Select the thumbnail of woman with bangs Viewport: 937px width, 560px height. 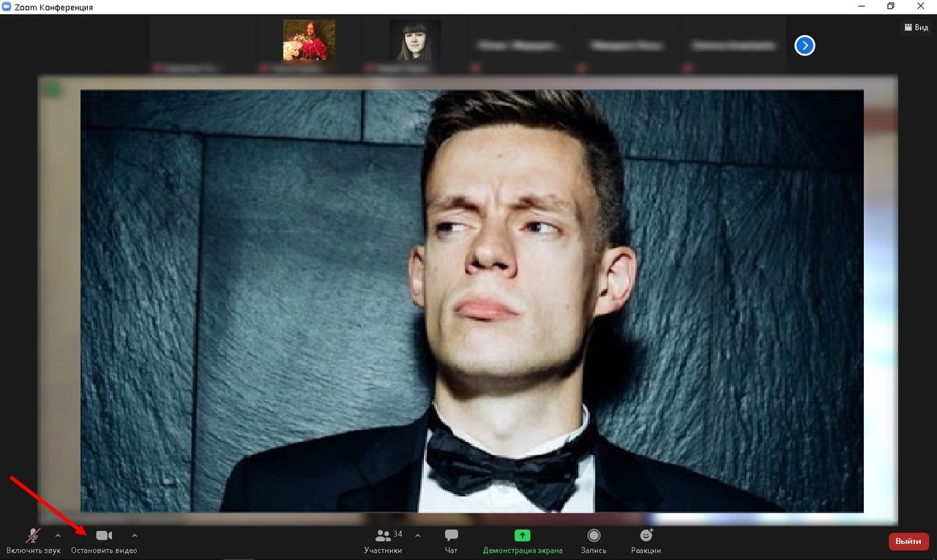coord(414,41)
